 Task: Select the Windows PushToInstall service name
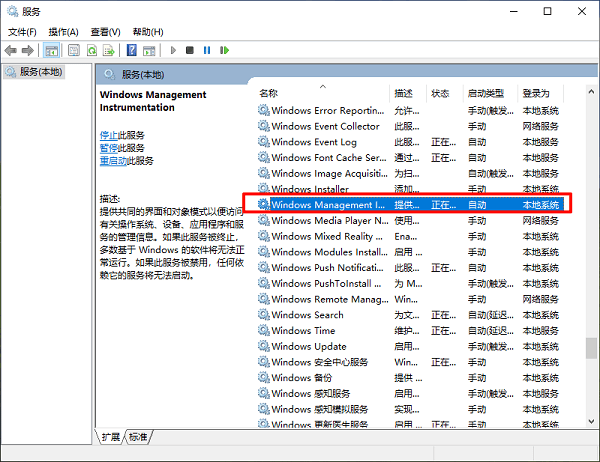pos(326,283)
